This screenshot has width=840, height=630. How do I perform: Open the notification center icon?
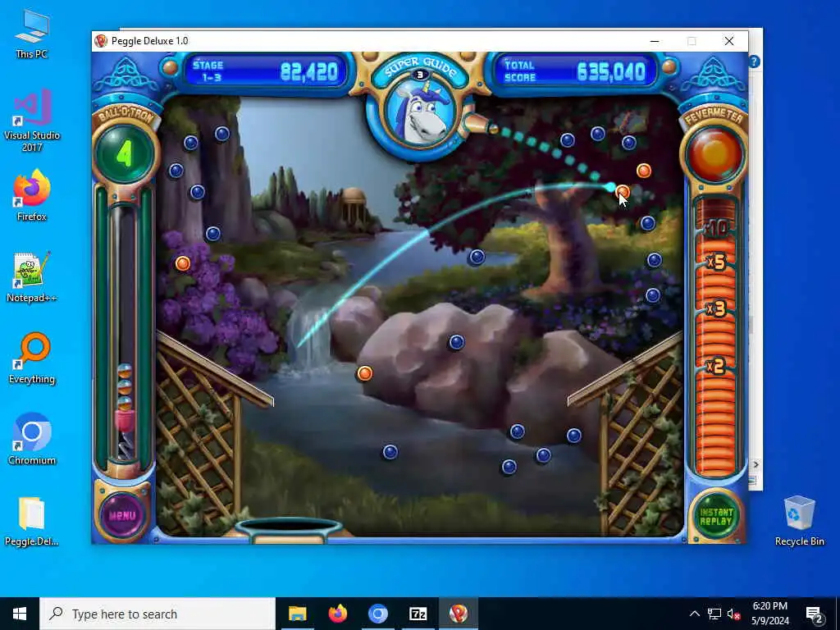click(815, 614)
